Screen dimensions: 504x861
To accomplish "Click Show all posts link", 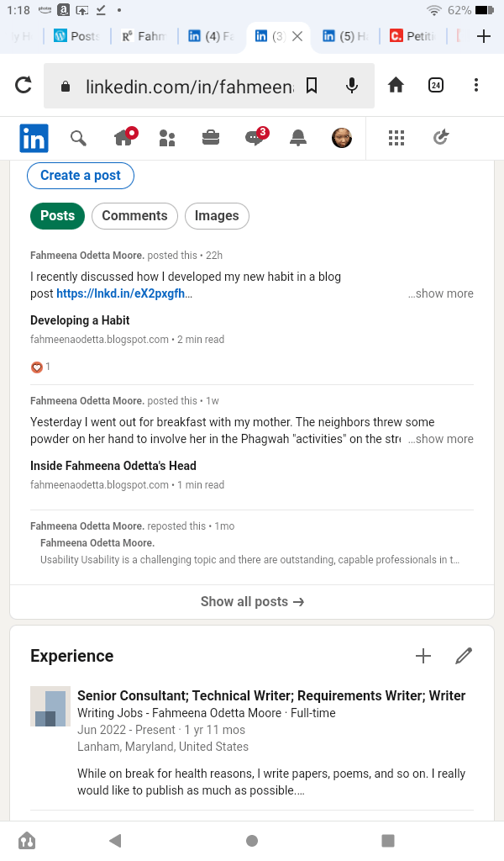I will (x=252, y=602).
